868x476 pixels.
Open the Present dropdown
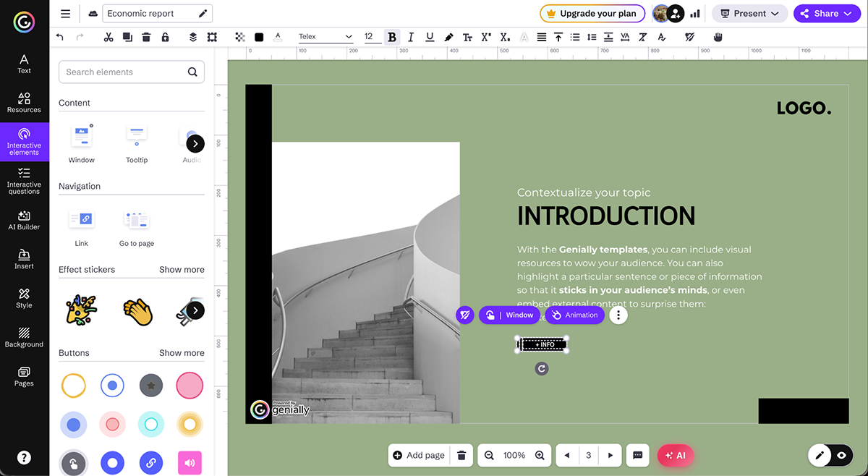pos(750,13)
